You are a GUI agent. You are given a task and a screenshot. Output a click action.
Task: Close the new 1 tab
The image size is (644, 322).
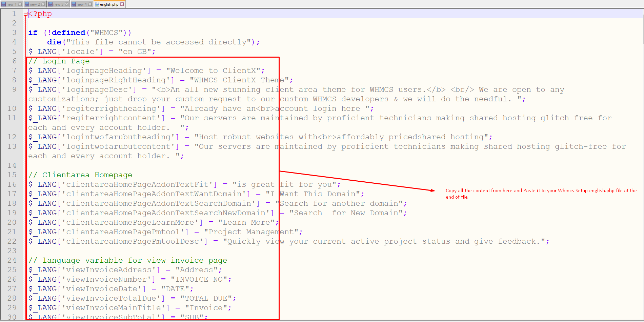click(20, 4)
